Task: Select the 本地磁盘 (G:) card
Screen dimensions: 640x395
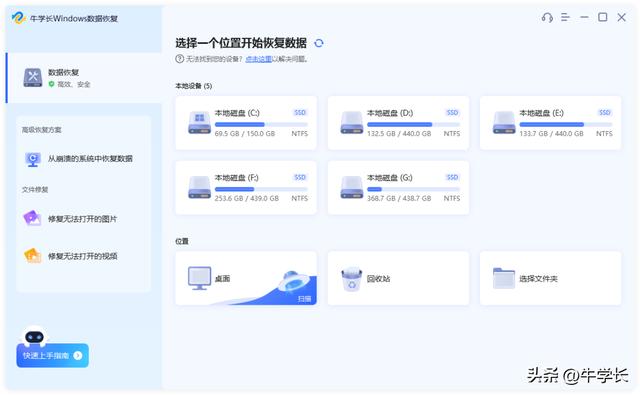Action: pyautogui.click(x=398, y=187)
